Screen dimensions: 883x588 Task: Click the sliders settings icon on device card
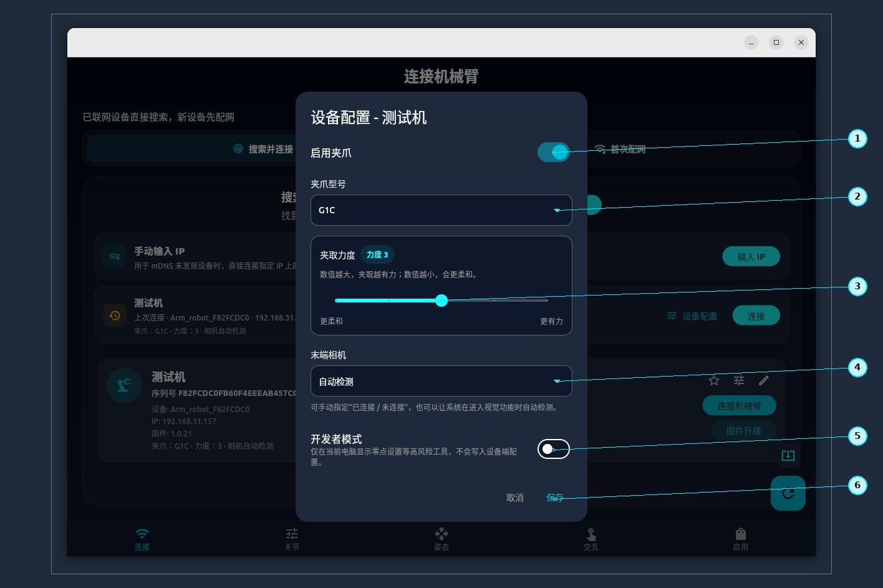[x=739, y=380]
